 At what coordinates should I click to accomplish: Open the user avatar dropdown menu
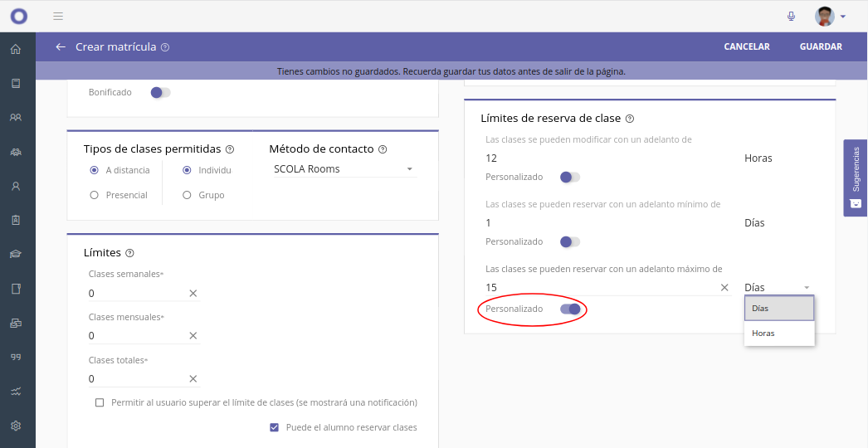(831, 17)
